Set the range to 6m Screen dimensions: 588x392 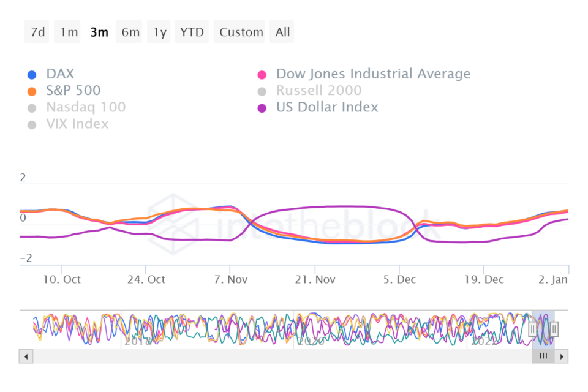129,32
